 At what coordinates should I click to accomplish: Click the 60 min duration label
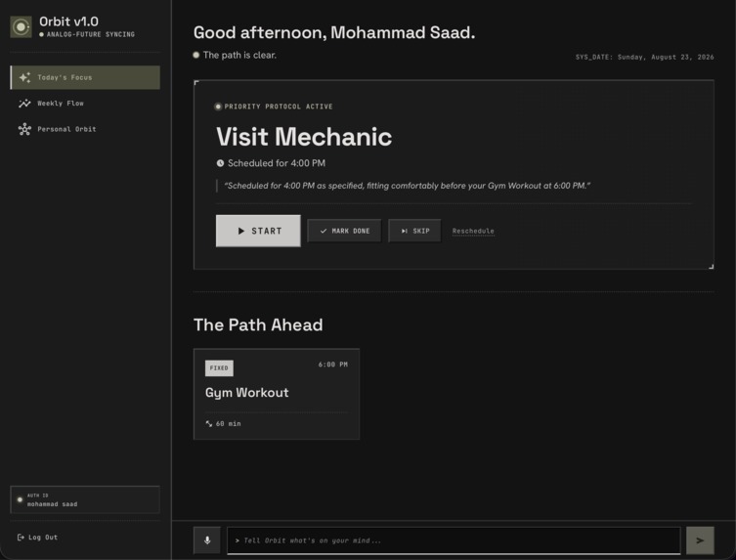pos(228,423)
